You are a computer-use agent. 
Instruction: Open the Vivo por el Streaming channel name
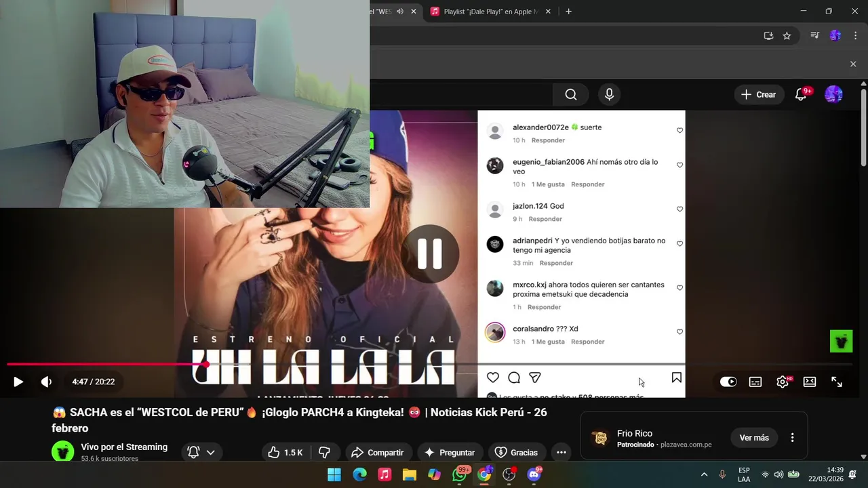click(x=124, y=447)
